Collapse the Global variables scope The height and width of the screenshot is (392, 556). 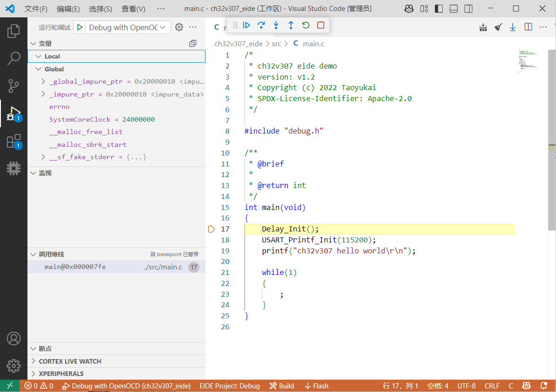tap(38, 69)
